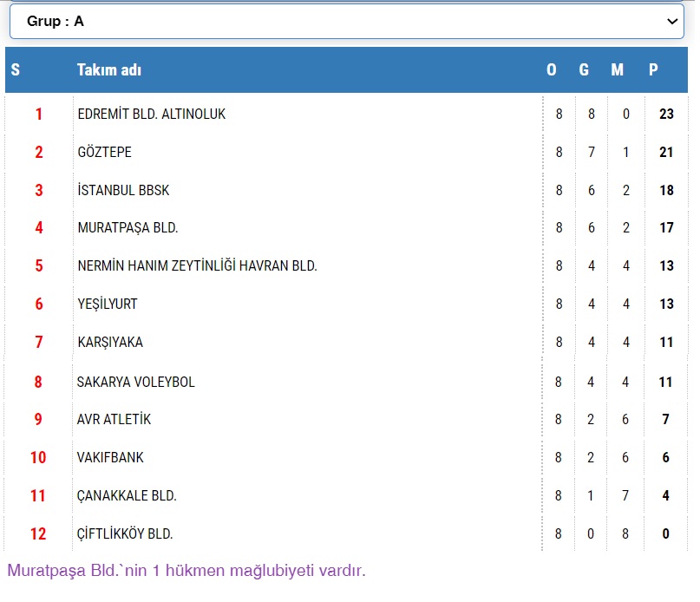Click Muratpaşa's points value 17
This screenshot has width=700, height=602.
pos(666,228)
